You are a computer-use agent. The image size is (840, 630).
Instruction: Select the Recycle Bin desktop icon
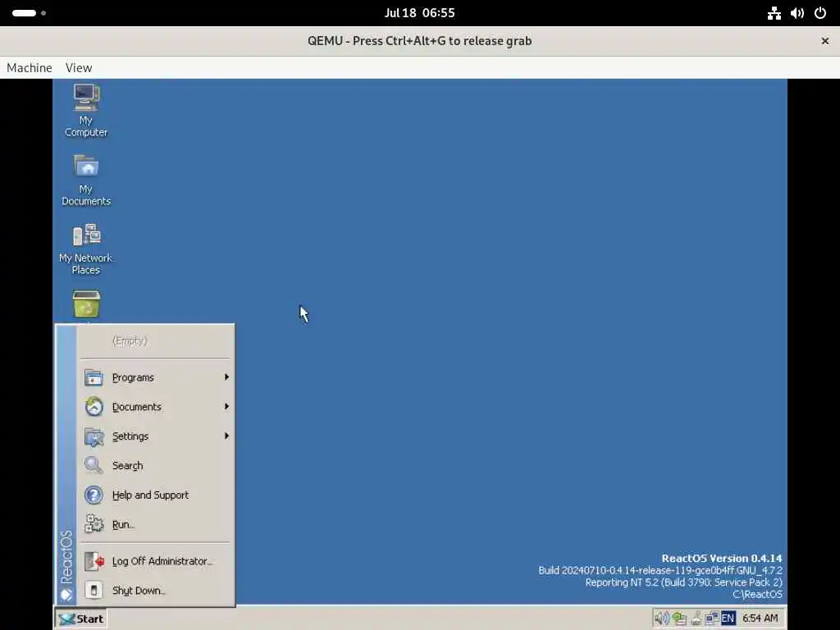click(86, 304)
